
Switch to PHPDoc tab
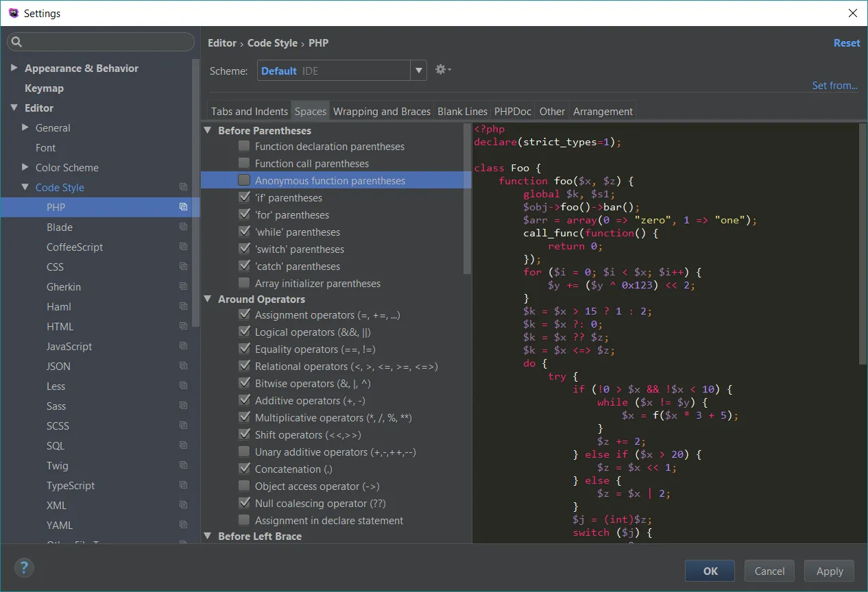pos(513,111)
